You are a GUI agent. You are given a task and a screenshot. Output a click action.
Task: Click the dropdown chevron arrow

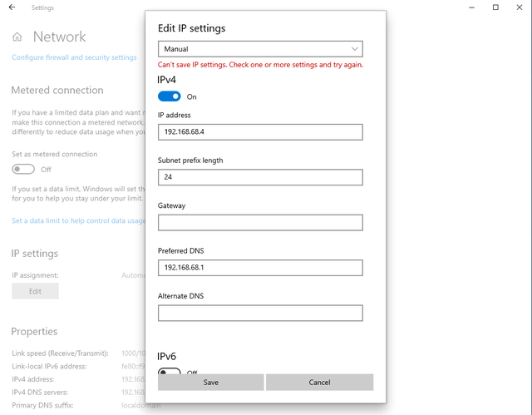click(x=355, y=49)
